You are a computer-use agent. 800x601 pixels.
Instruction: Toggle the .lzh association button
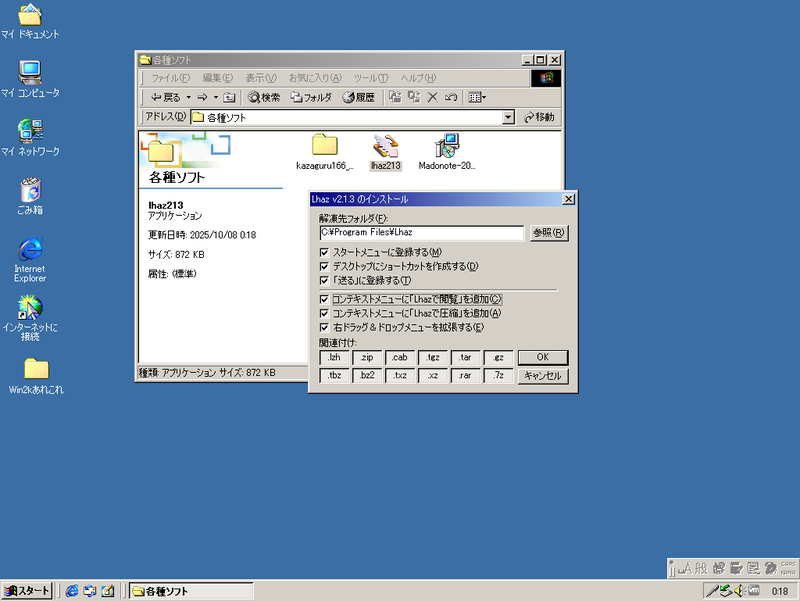334,358
